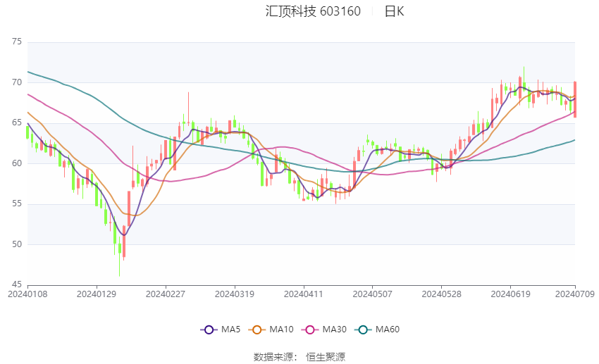The height and width of the screenshot is (364, 599).
Task: Click the x-axis date 20240108
Action: click(27, 294)
